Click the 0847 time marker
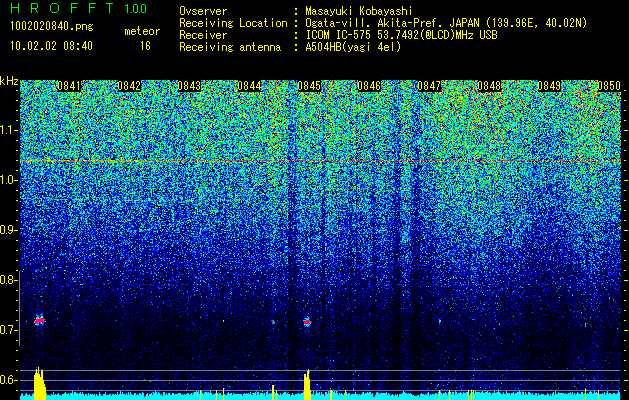This screenshot has width=629, height=400. (x=429, y=86)
